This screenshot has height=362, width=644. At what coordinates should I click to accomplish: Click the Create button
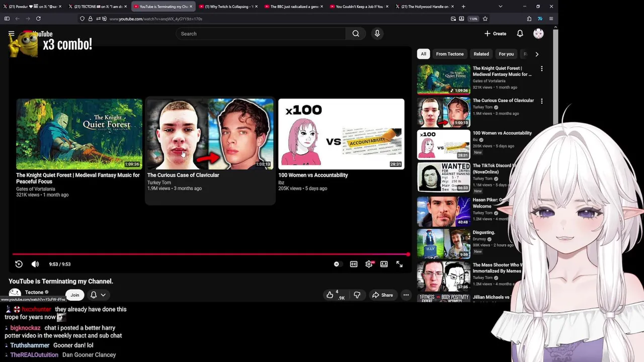[x=496, y=34]
